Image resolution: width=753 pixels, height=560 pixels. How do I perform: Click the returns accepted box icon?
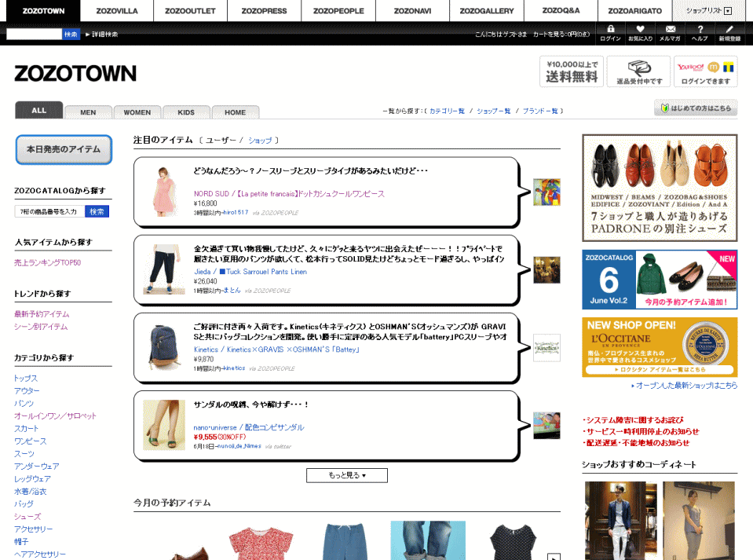point(638,71)
